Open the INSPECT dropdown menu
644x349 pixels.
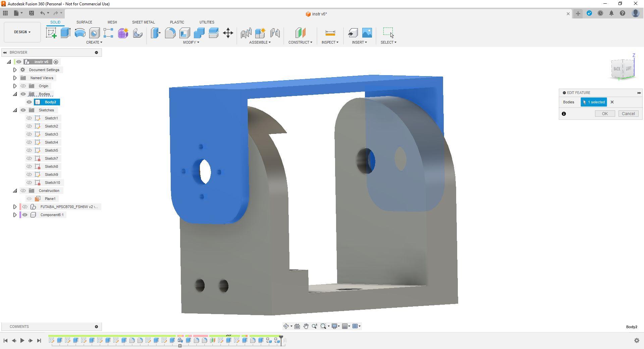coord(330,42)
